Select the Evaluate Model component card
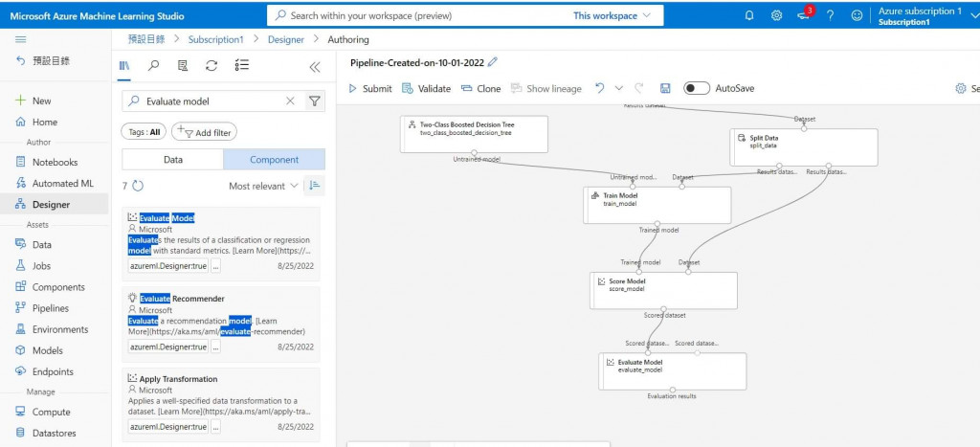 223,242
